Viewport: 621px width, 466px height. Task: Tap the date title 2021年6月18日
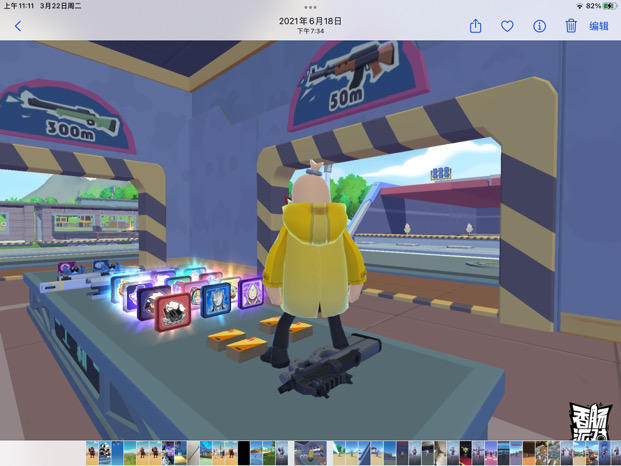pos(310,21)
